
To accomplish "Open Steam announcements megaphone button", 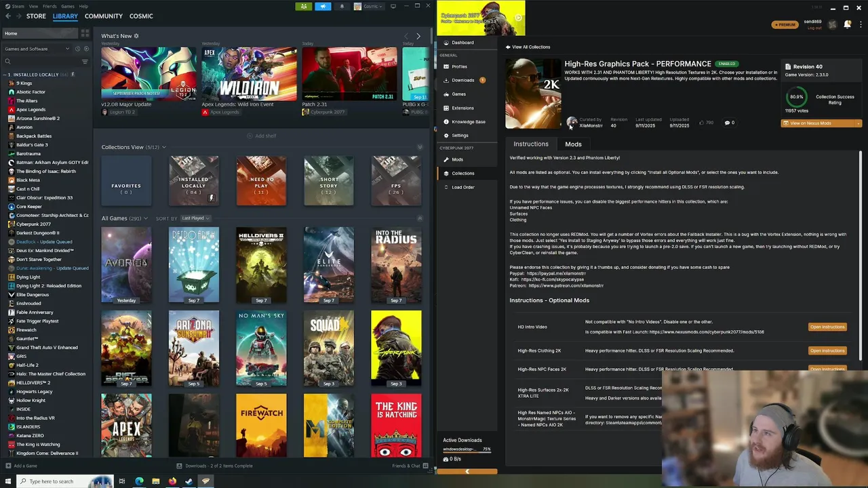I will 323,6.
